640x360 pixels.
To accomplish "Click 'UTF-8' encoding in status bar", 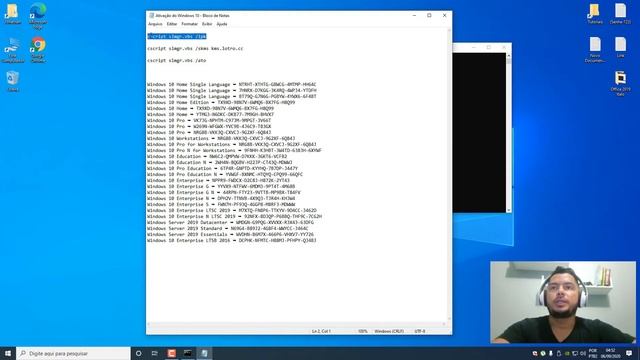I will pos(420,331).
